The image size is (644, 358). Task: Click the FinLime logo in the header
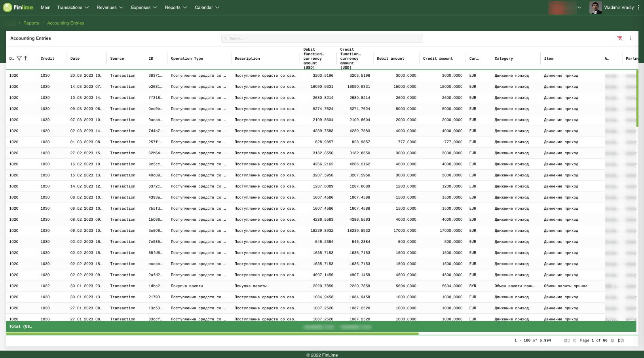(18, 7)
